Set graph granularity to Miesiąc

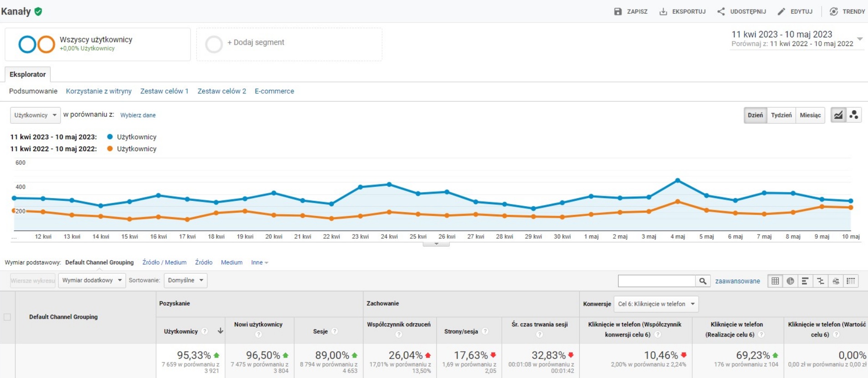pyautogui.click(x=810, y=115)
